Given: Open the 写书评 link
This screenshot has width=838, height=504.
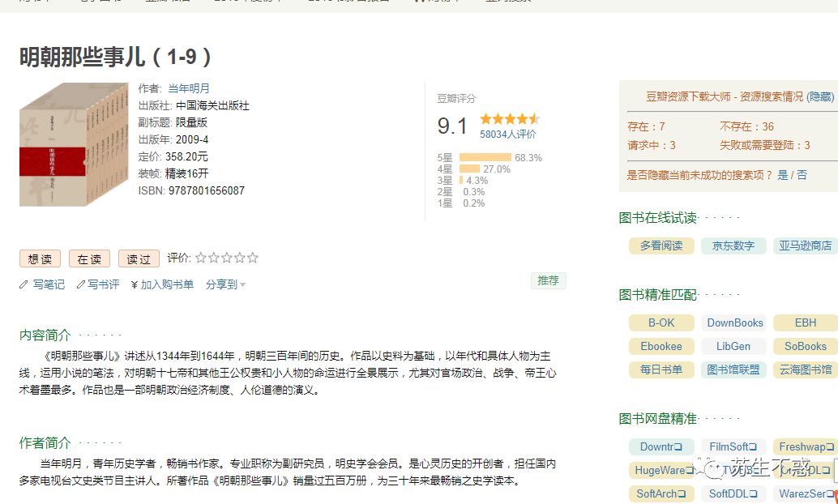Looking at the screenshot, I should (x=104, y=285).
